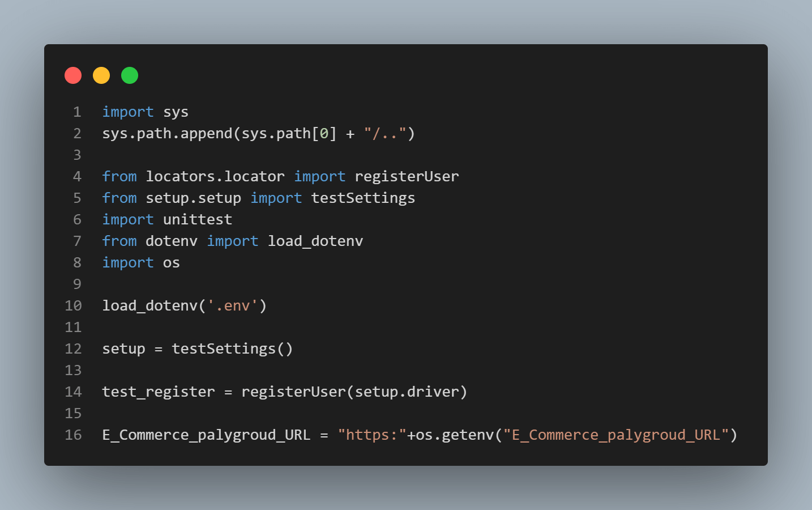The width and height of the screenshot is (812, 510).
Task: Click line number 4
Action: (77, 177)
